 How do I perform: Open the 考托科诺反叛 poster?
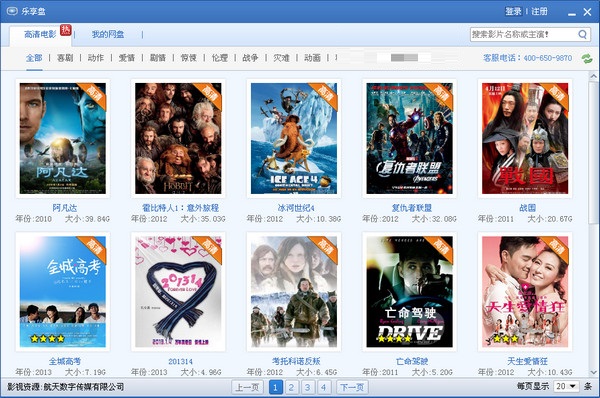coord(294,292)
